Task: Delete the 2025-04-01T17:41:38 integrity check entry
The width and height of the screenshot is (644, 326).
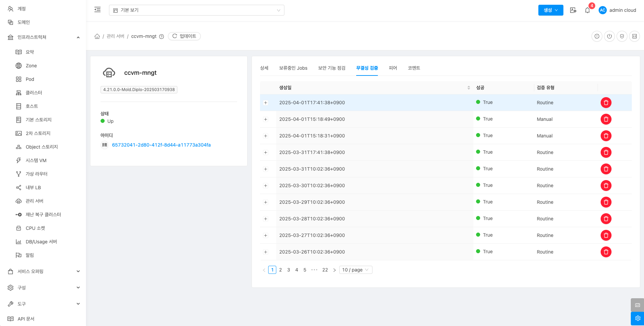Action: tap(606, 103)
